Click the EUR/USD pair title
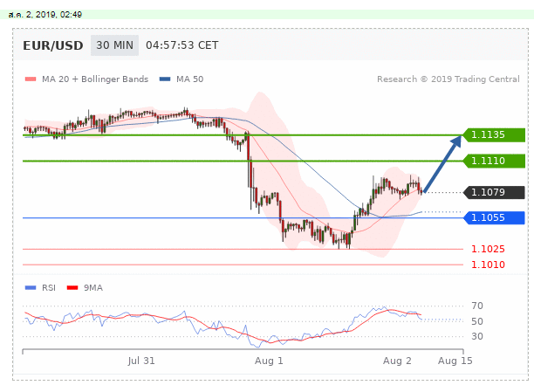Viewport: 534px width, 392px height. tap(52, 45)
